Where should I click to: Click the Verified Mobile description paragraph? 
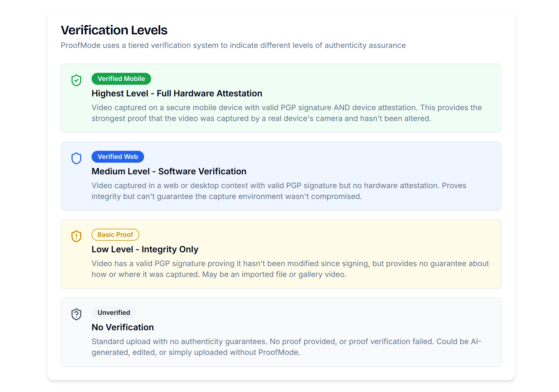pos(286,113)
